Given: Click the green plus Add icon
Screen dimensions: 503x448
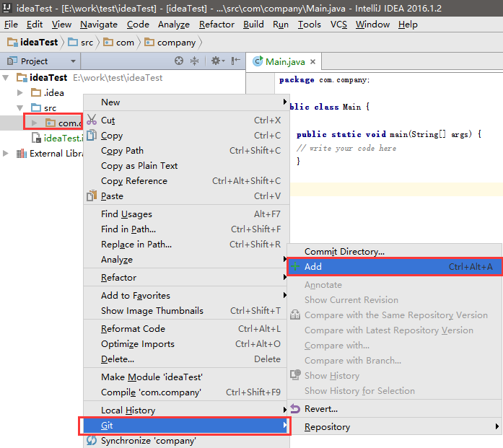Looking at the screenshot, I should [294, 267].
